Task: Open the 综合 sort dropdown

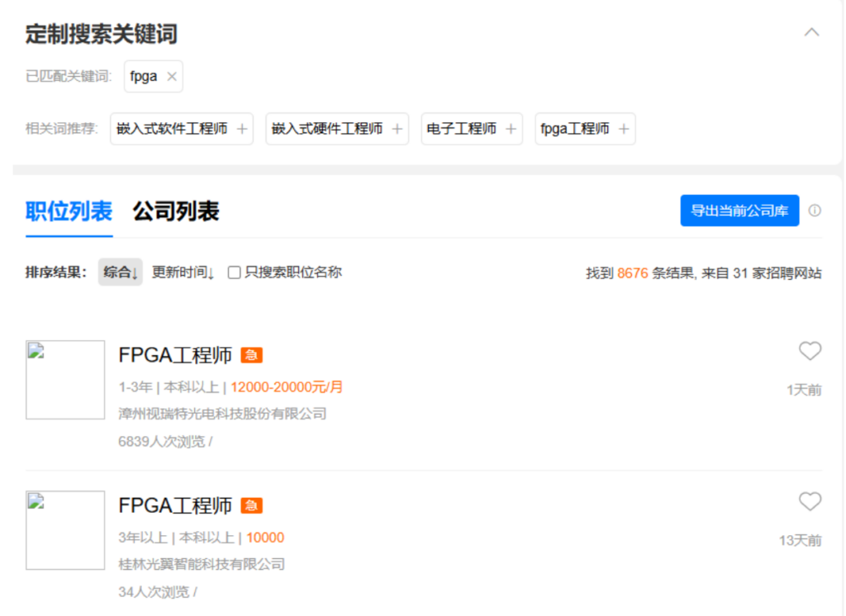Action: tap(120, 272)
